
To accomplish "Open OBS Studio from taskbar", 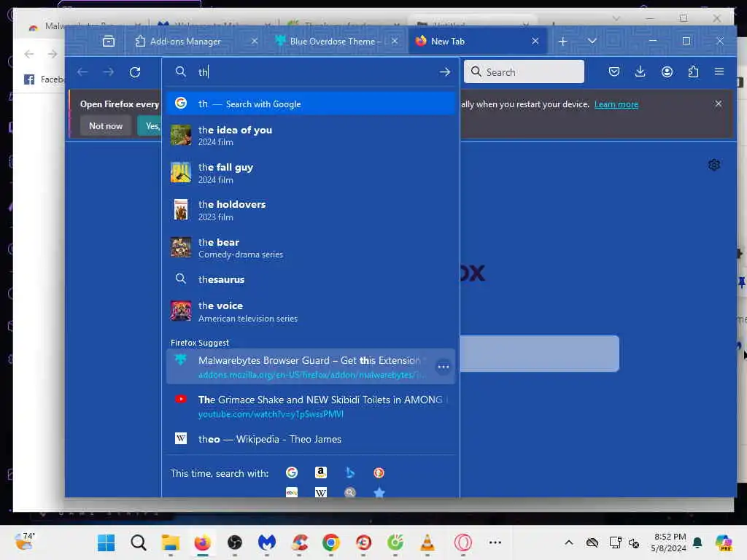I will pos(234,542).
